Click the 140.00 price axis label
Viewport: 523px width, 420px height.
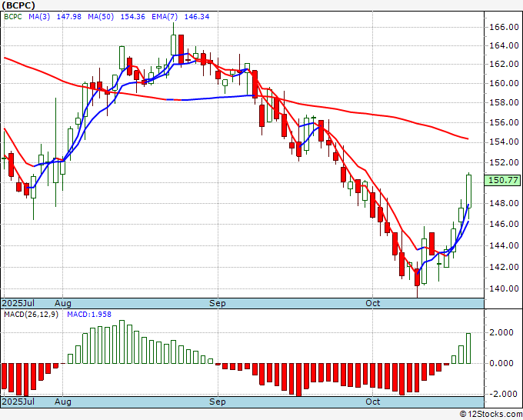503,288
